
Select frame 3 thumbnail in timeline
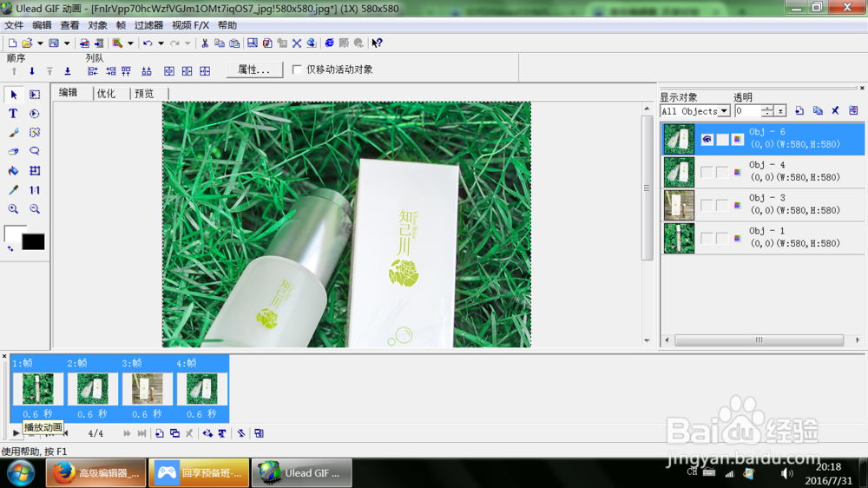(x=147, y=388)
